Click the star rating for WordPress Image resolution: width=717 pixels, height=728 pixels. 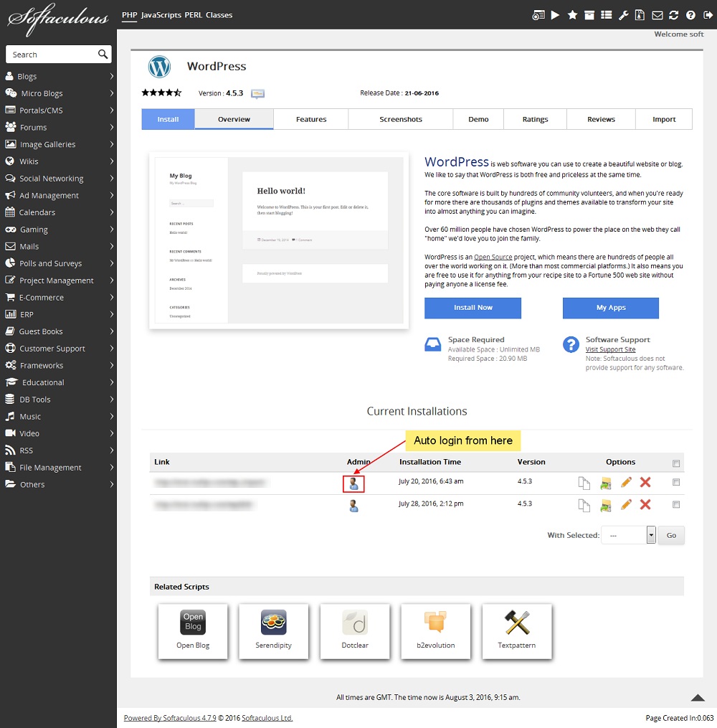click(x=161, y=93)
